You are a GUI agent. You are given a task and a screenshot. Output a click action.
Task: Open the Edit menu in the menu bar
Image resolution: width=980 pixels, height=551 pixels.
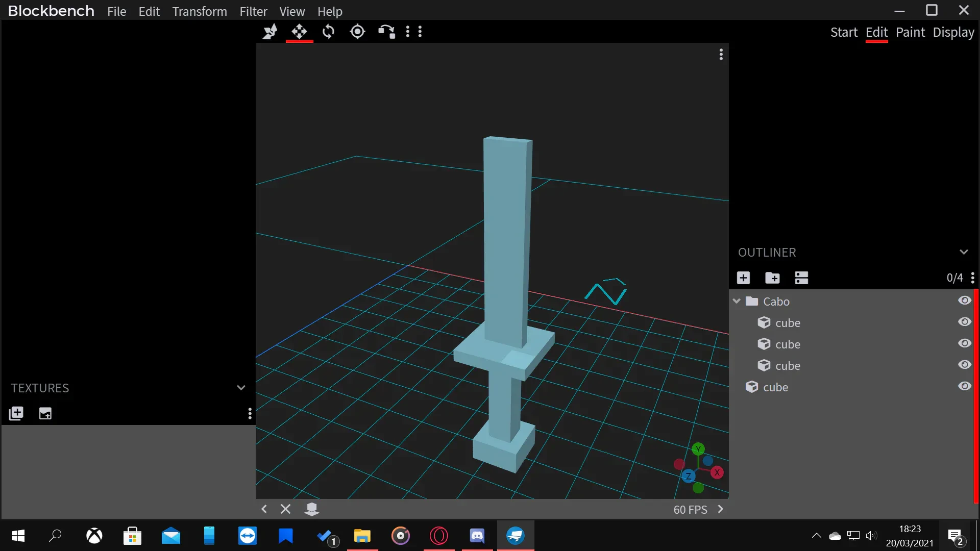click(x=149, y=11)
